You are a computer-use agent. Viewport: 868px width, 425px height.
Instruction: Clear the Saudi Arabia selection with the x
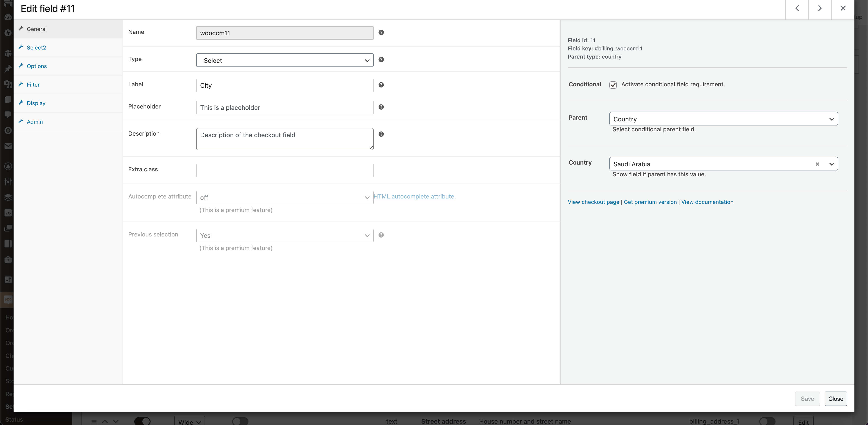pos(817,164)
